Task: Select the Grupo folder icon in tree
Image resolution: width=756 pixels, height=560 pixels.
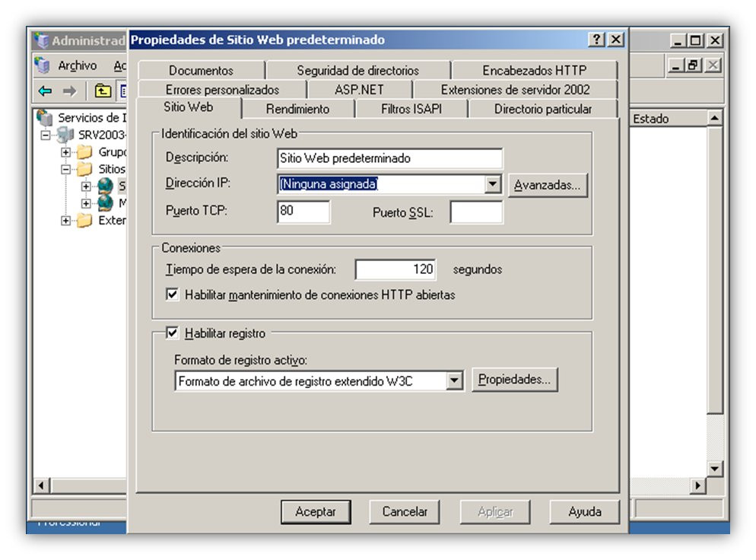Action: click(x=85, y=152)
